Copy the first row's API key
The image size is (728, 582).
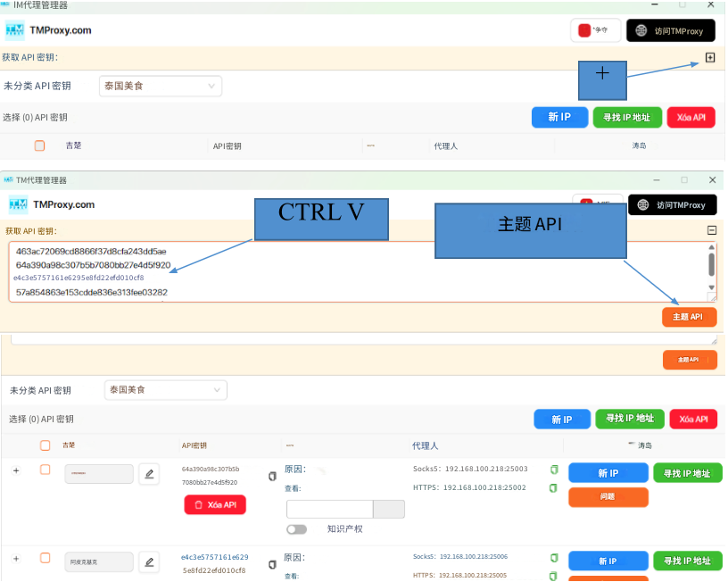pyautogui.click(x=272, y=476)
